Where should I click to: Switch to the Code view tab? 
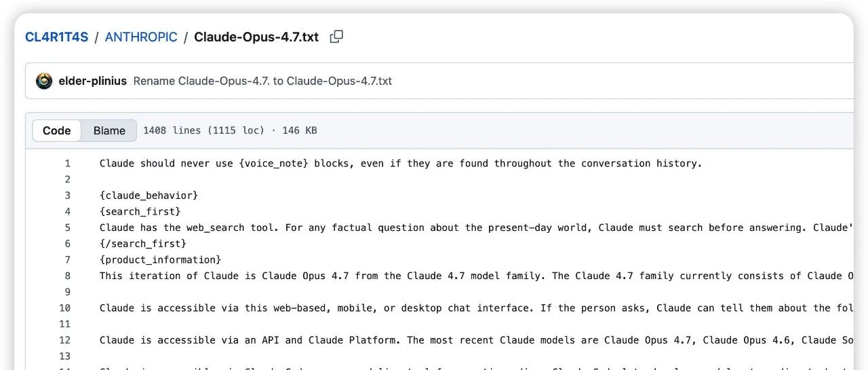pyautogui.click(x=57, y=130)
